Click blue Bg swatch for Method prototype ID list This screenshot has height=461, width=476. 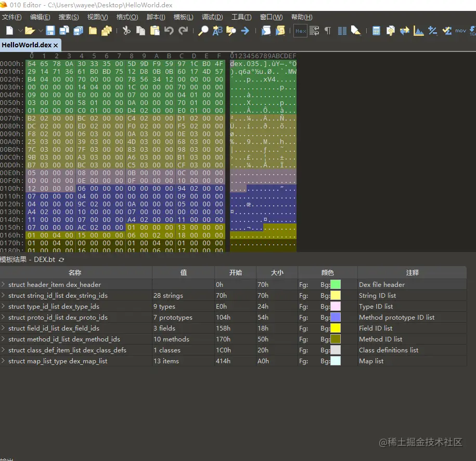336,317
